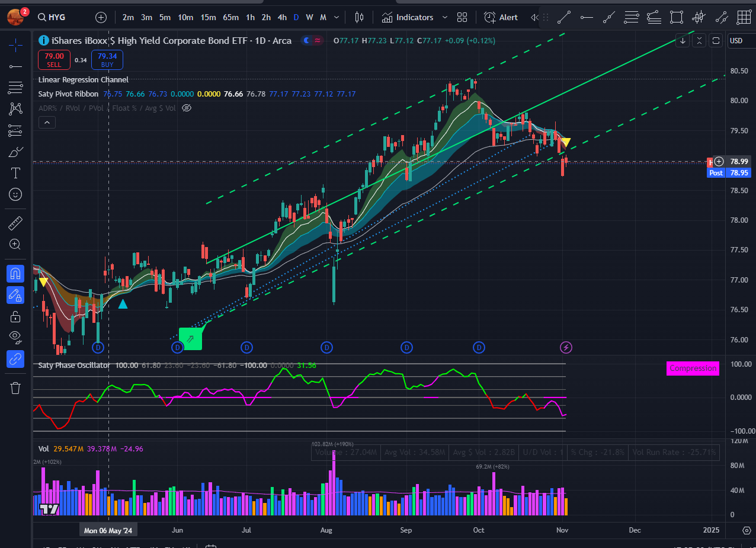
Task: Toggle lock all drawings
Action: 15,316
